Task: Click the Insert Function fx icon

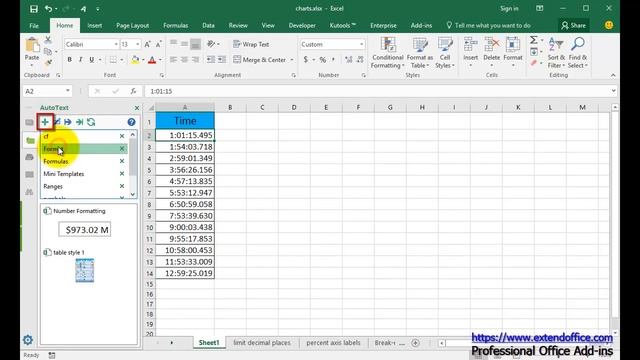Action: coord(133,91)
